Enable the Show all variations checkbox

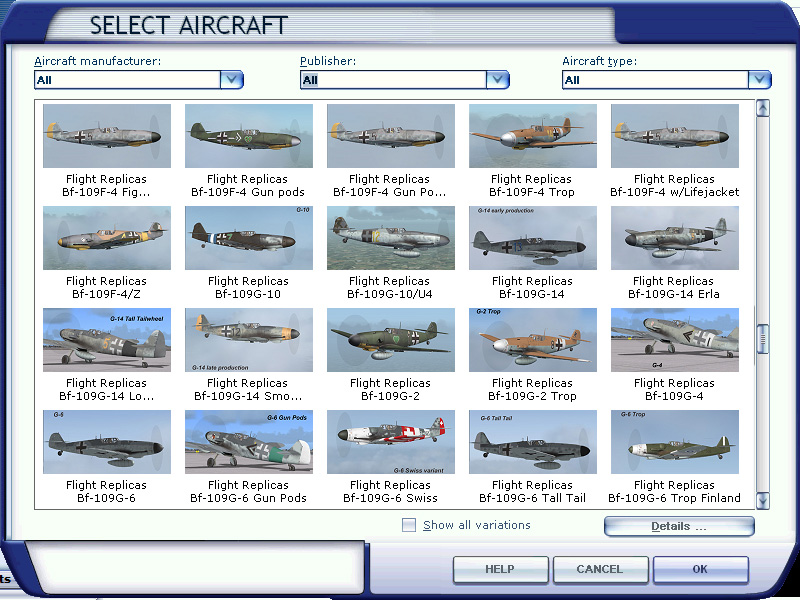click(x=409, y=525)
